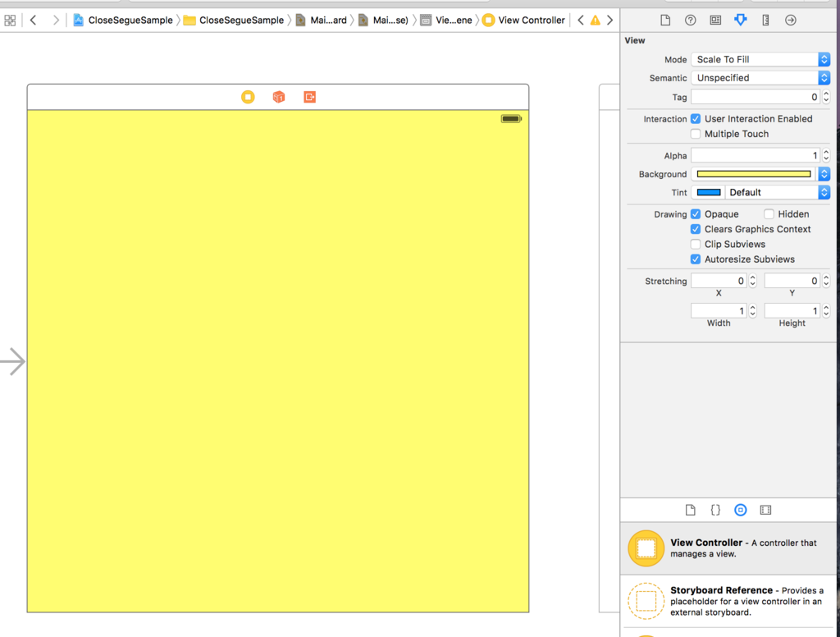Screen dimensions: 840x637
Task: Adjust the Tag stepper
Action: [826, 97]
